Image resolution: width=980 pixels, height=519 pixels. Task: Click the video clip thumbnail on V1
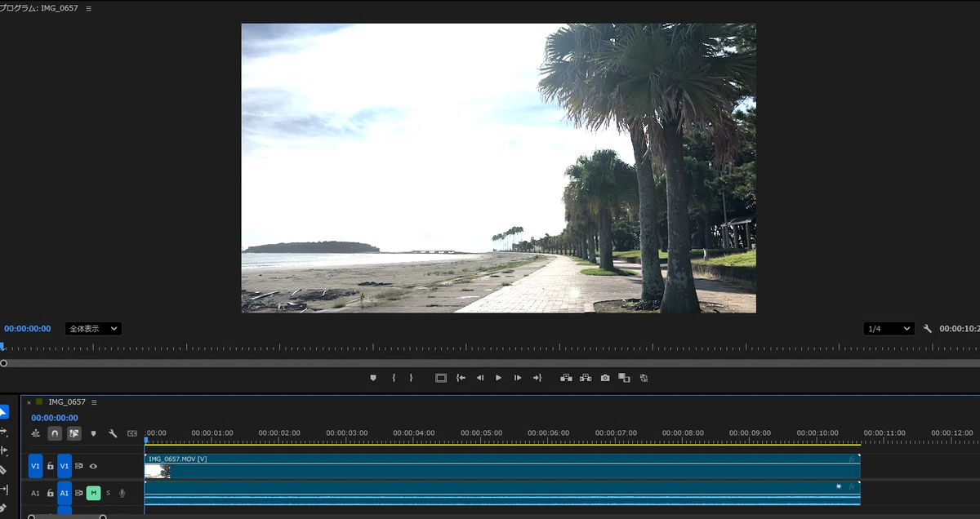tap(157, 472)
